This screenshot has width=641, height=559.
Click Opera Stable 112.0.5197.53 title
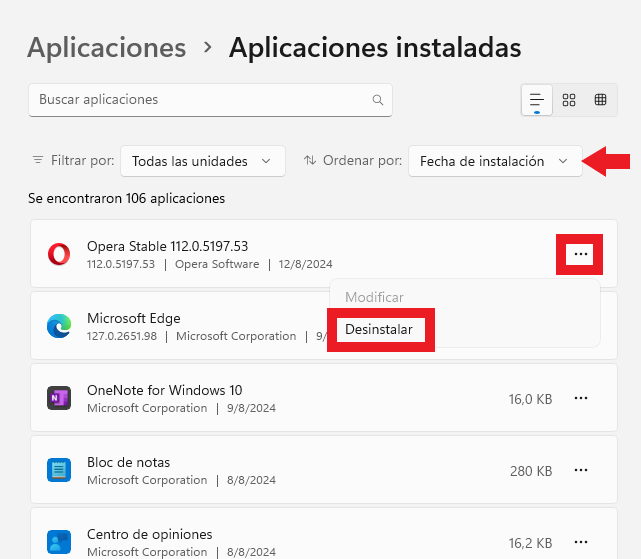(x=168, y=247)
